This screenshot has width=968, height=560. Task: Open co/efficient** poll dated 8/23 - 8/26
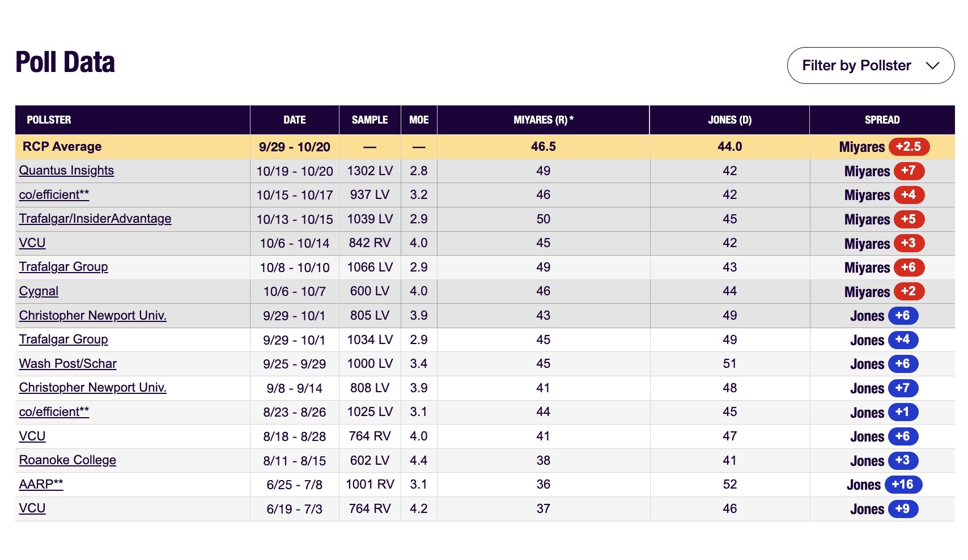coord(54,412)
